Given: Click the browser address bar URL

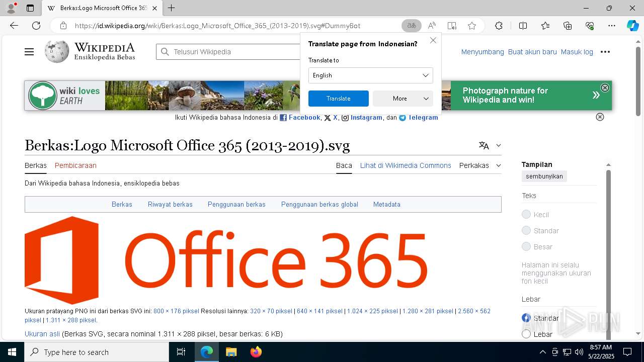Looking at the screenshot, I should 217,26.
